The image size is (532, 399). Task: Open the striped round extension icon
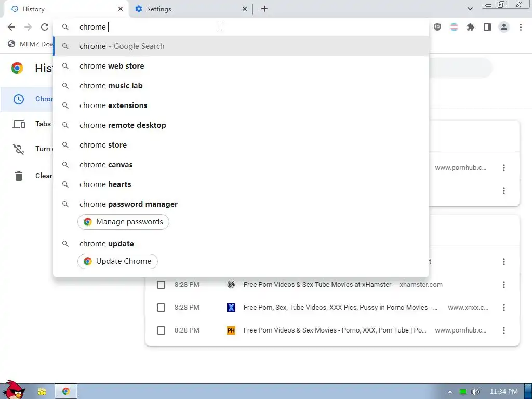tap(454, 27)
